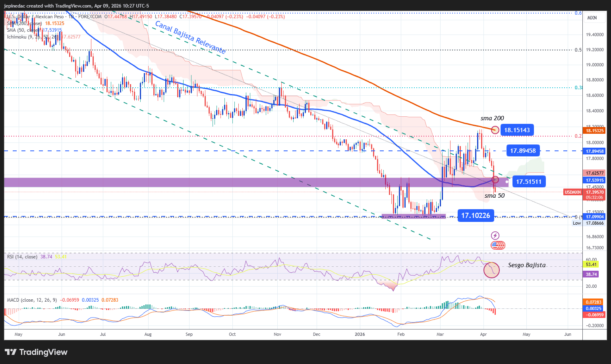Screen dimensions: 611x364
Task: Click the circled marker at the 17.51511 level
Action: tap(495, 179)
